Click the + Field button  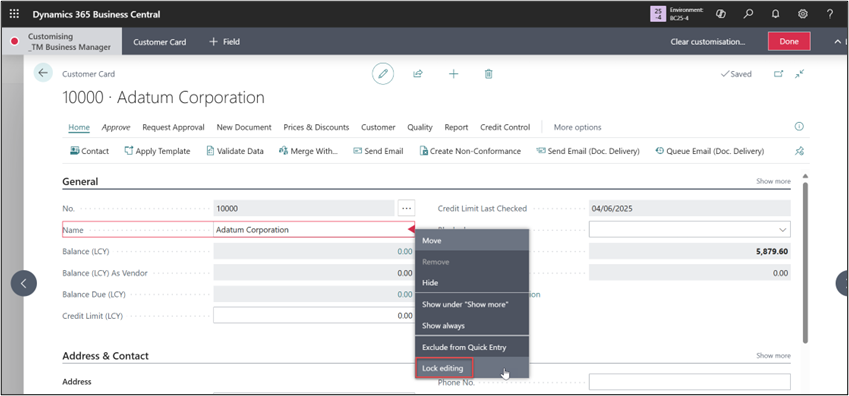(x=224, y=42)
